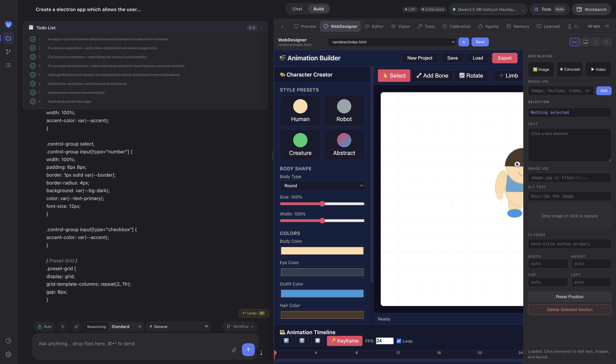Open the All tabs list
The image size is (616, 364).
point(598,26)
